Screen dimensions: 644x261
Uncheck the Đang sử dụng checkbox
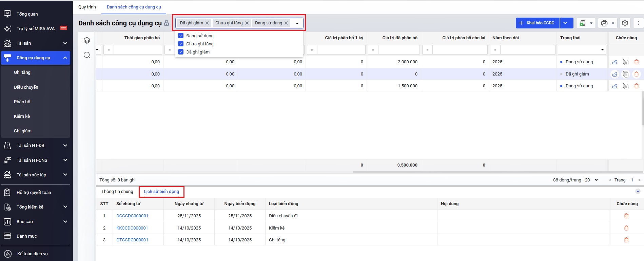pyautogui.click(x=181, y=36)
